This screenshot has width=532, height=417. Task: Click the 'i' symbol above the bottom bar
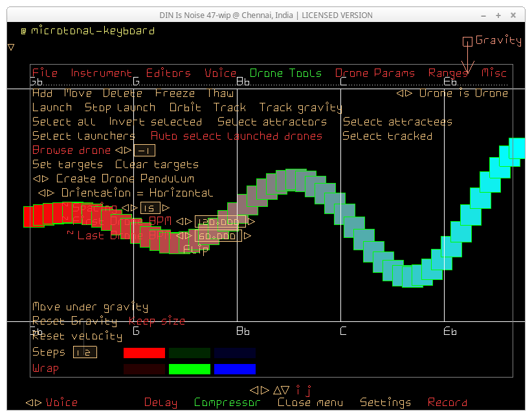(298, 390)
